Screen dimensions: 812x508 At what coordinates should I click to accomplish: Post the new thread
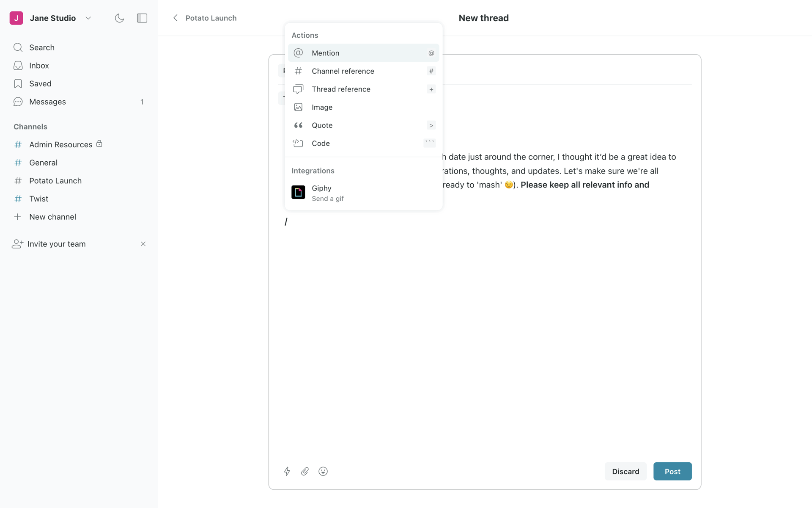672,471
